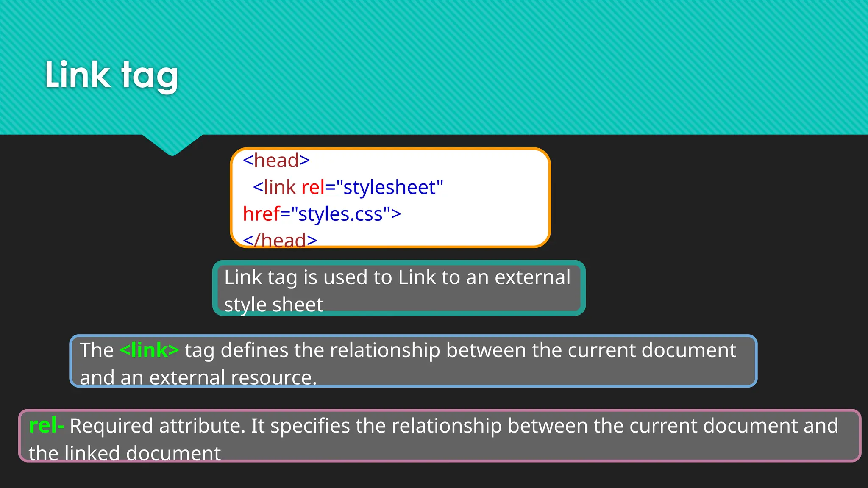The height and width of the screenshot is (488, 868).
Task: Click the green <link> highlighted word
Action: point(149,350)
